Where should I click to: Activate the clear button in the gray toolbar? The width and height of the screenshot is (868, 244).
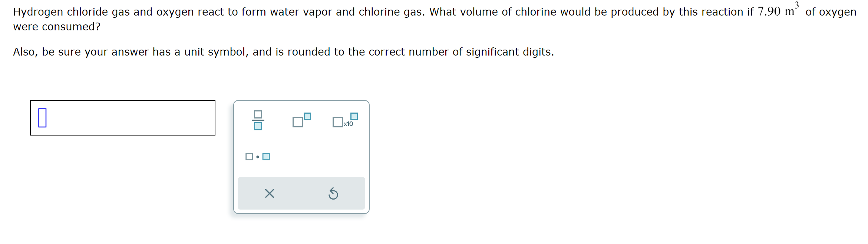pos(269,193)
